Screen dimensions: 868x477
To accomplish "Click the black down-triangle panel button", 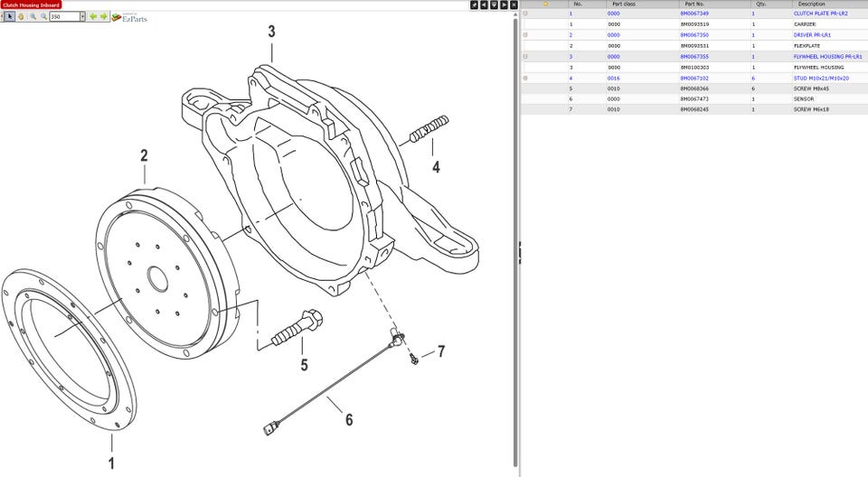I will click(494, 5).
